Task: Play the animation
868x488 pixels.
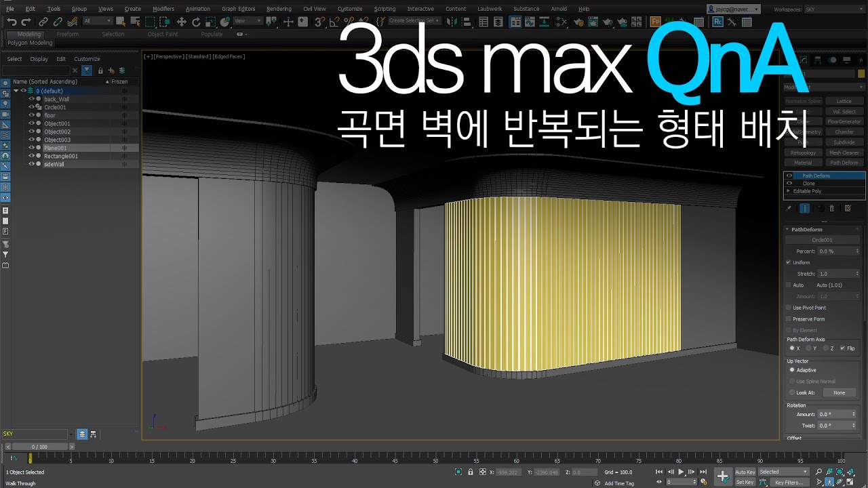Action: (x=681, y=472)
